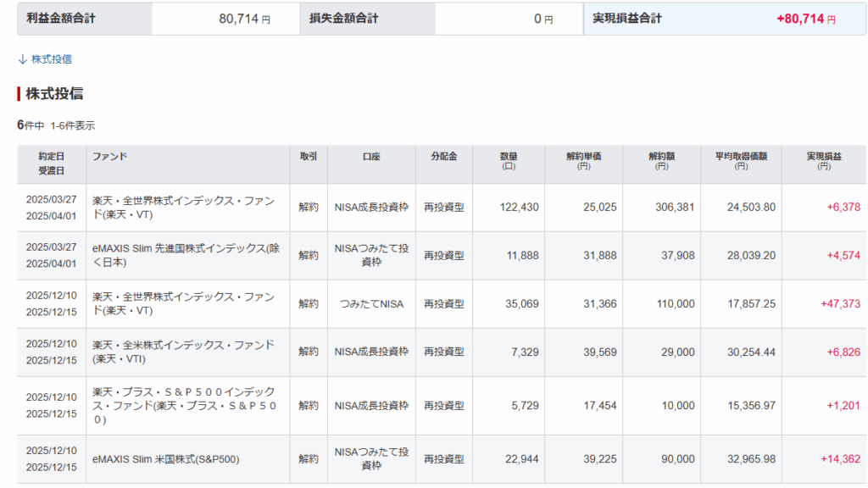868x488 pixels.
Task: Click the +47,373 realized gain value
Action: click(839, 303)
